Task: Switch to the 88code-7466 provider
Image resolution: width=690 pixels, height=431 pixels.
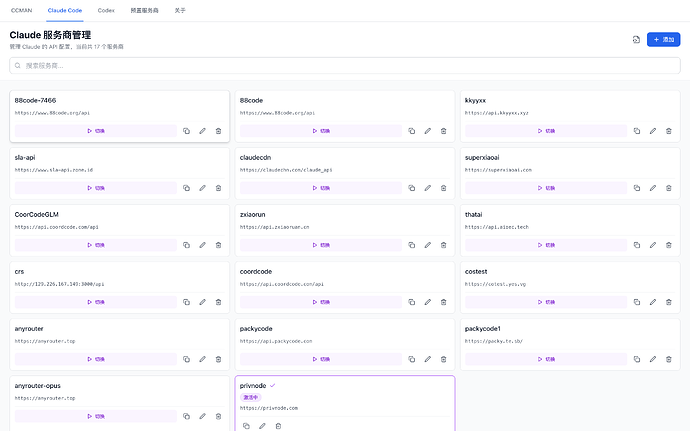Action: (x=96, y=131)
